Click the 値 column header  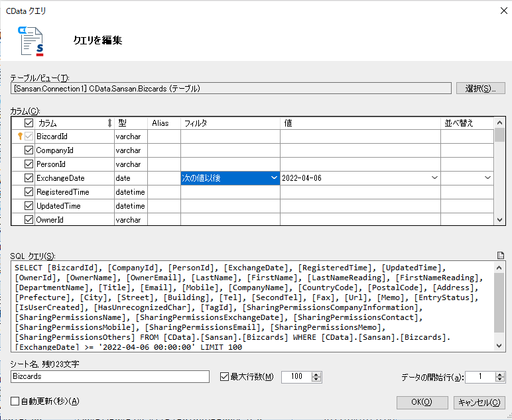pos(360,123)
